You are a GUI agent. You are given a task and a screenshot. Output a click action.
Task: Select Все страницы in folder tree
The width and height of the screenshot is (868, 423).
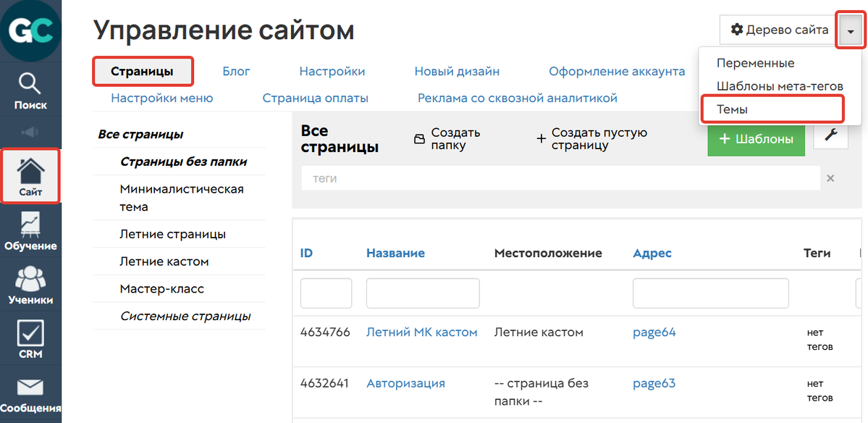click(140, 135)
